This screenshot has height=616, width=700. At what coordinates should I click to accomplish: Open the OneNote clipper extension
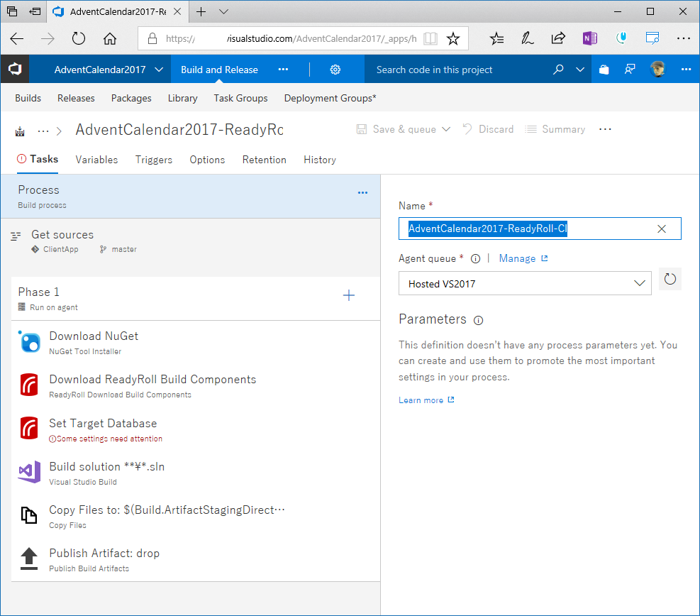[x=590, y=38]
